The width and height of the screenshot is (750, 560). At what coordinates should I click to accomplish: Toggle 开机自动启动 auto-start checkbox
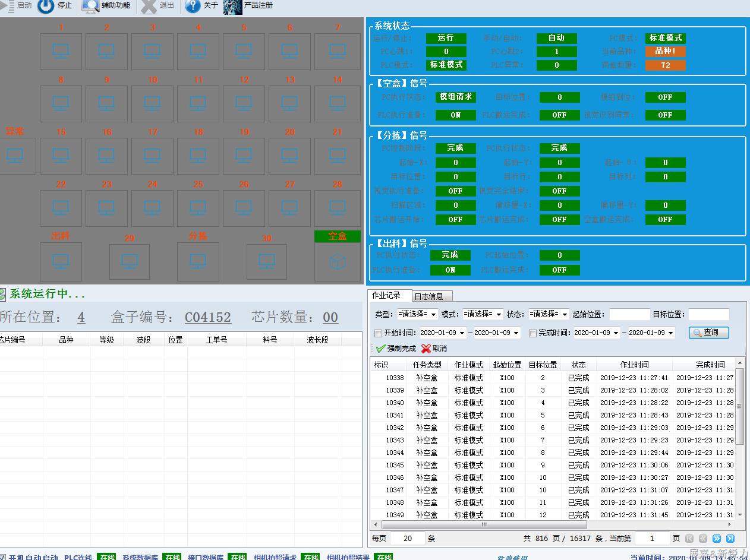[3, 558]
